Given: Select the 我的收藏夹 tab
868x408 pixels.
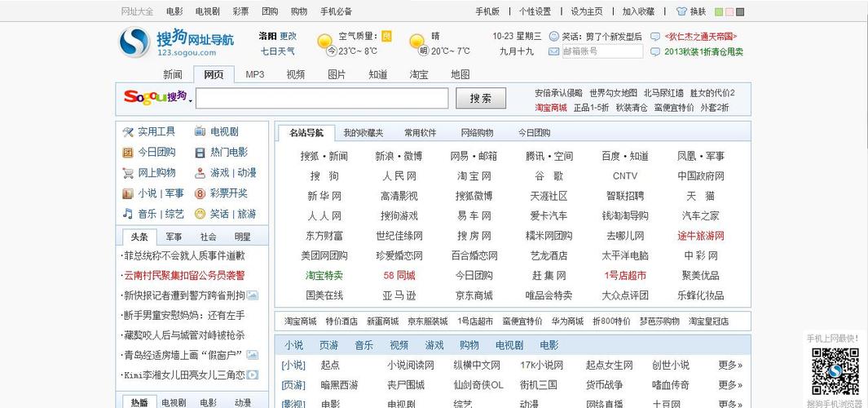Looking at the screenshot, I should pos(363,133).
